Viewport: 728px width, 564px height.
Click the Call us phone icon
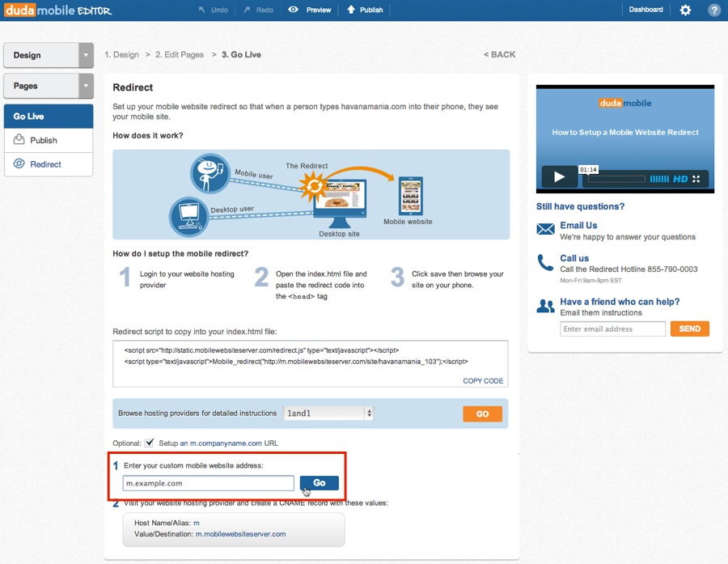pos(545,262)
